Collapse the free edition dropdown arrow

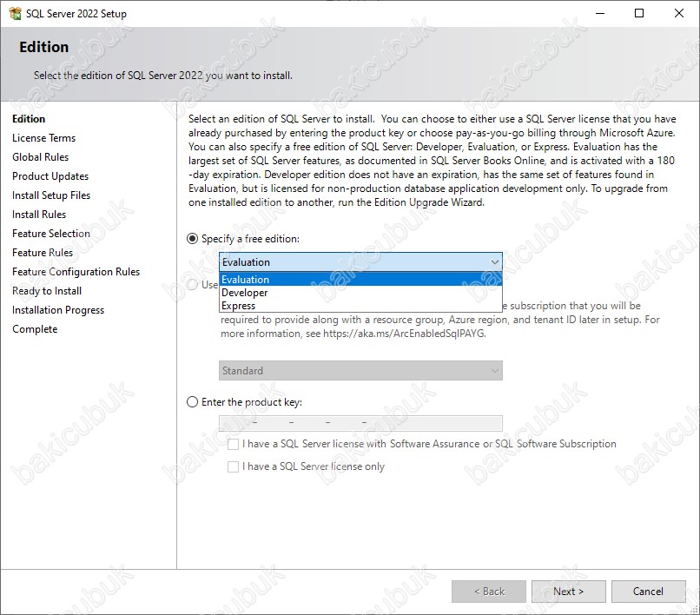coord(495,262)
